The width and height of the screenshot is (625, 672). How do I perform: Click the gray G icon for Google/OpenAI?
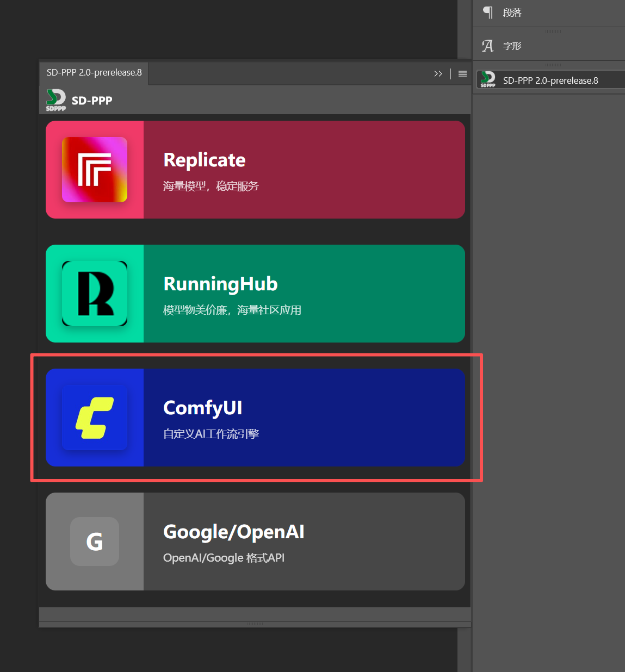(x=95, y=542)
